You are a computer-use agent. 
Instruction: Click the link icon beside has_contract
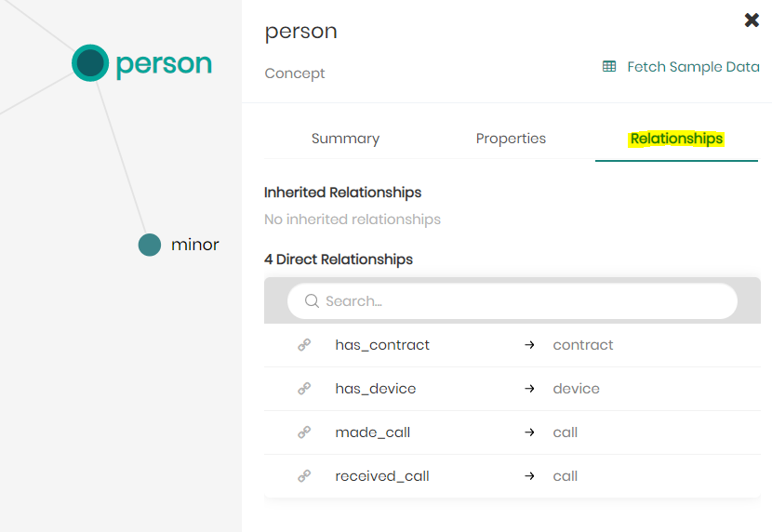click(304, 345)
